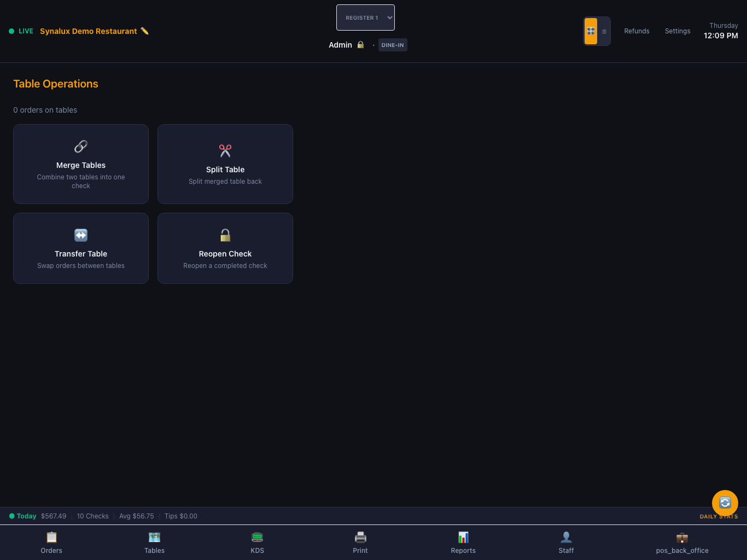Expand the Register 1 dropdown
Screen dimensions: 747x560
tap(365, 17)
